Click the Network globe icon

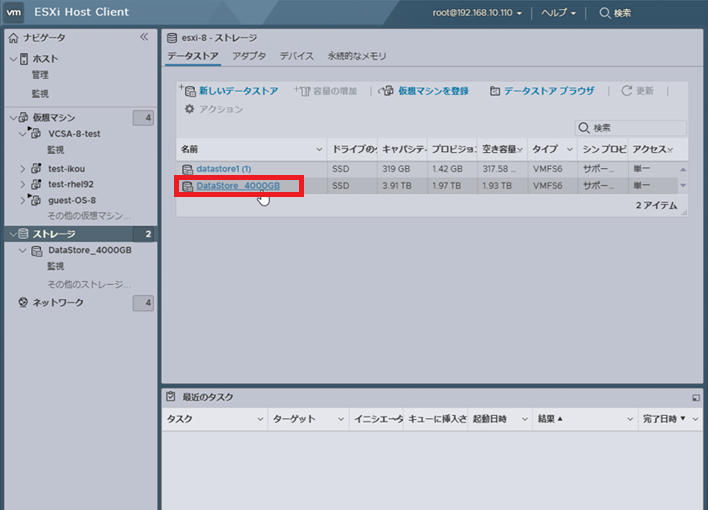(x=23, y=302)
